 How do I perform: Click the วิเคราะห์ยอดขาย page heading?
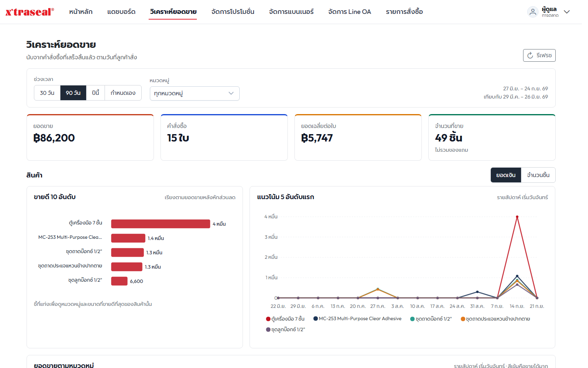tap(61, 45)
